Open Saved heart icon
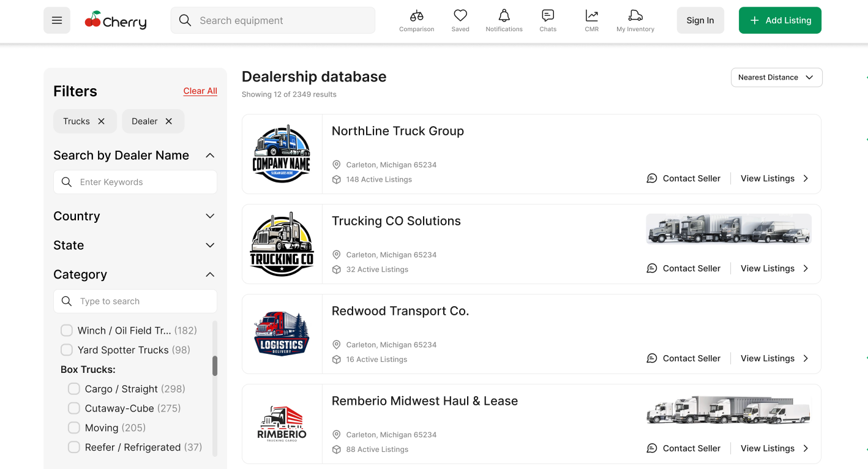Screen dimensions: 868x469 (x=460, y=16)
